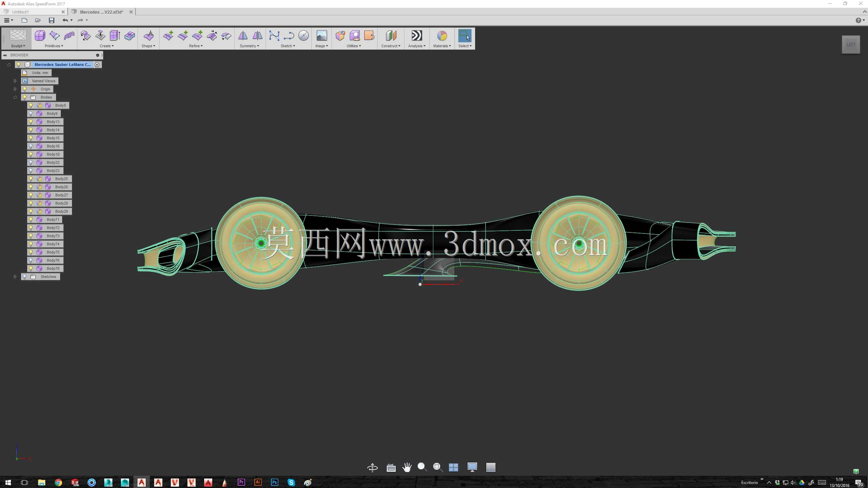Screen dimensions: 868x488
Task: Open a file with the folder icon
Action: coord(38,20)
